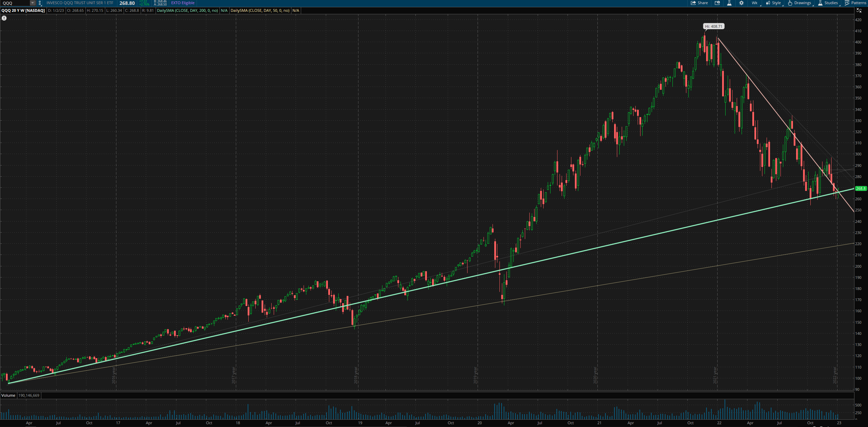Viewport: 868px width, 427px height.
Task: Click the Share chart button
Action: (x=699, y=3)
